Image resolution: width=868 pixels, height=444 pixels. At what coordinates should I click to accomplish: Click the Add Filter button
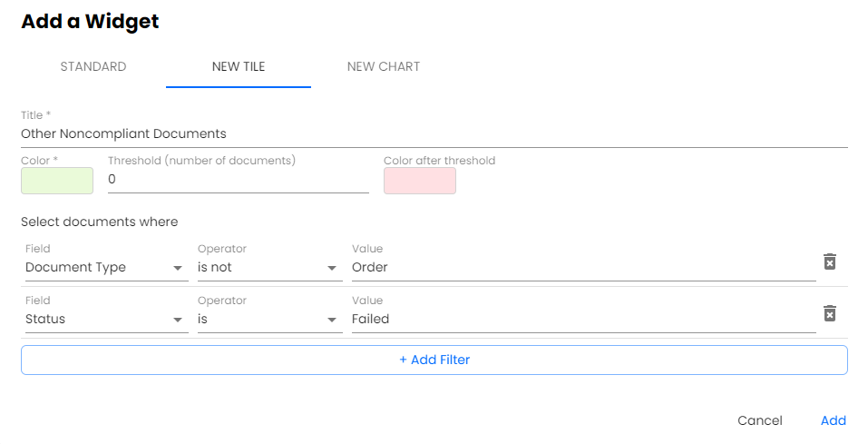pyautogui.click(x=434, y=360)
